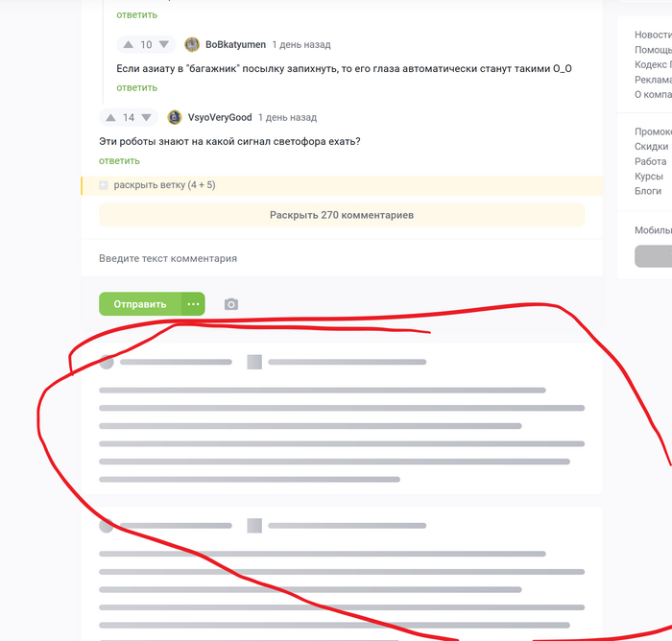Screen dimensions: 672x641
Task: Downvote BoBkatyumen's comment
Action: tap(164, 44)
